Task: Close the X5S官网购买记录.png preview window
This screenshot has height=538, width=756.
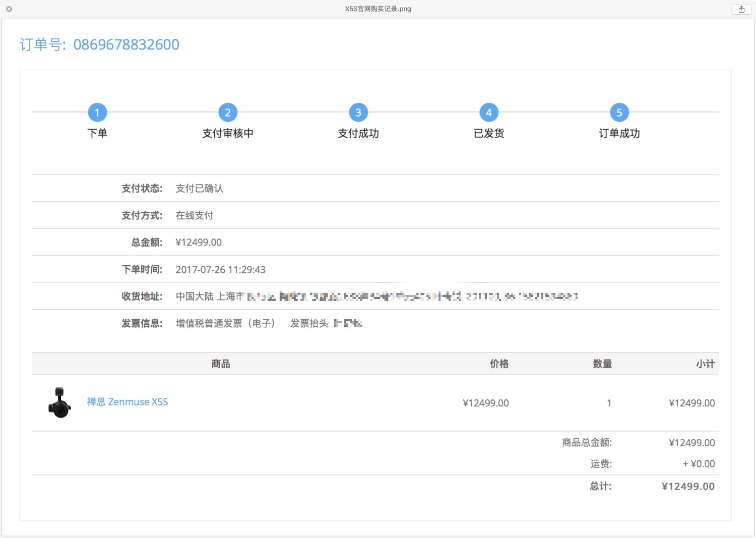Action: coord(9,9)
